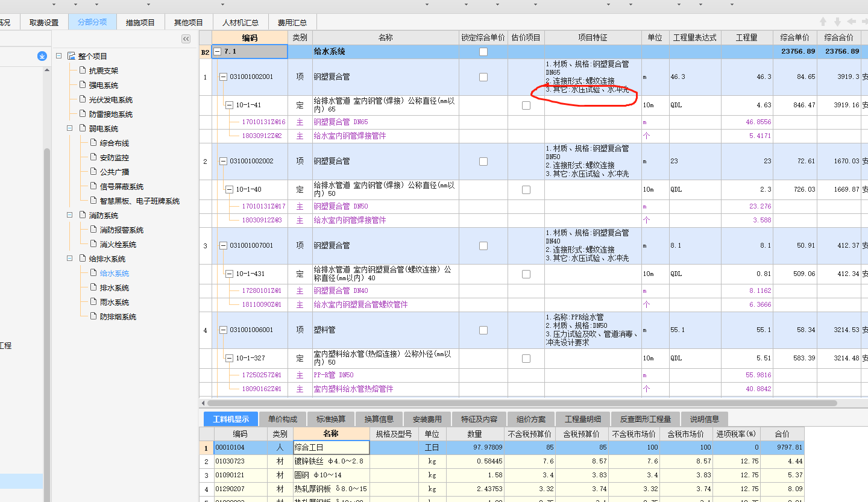Click the move up arrow icon

(823, 22)
